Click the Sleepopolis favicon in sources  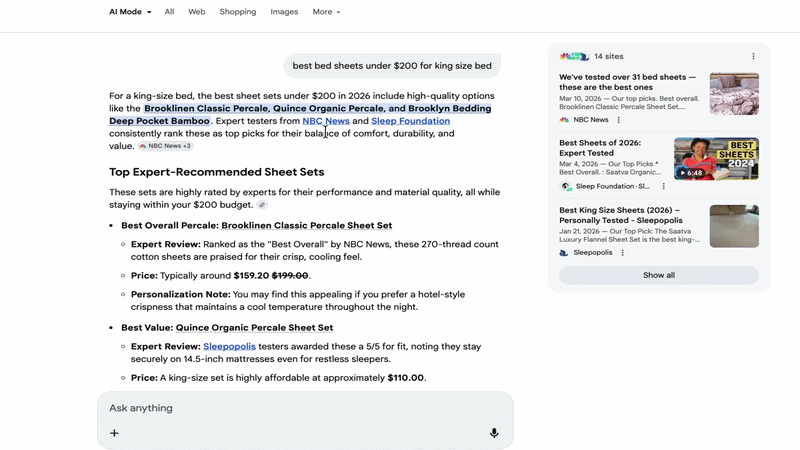click(564, 253)
